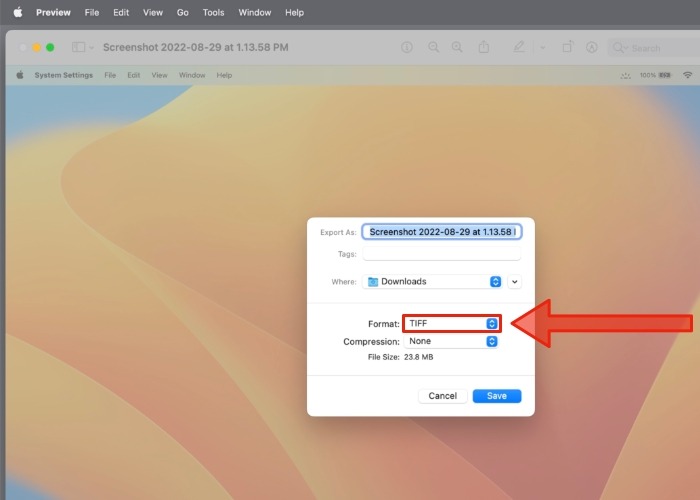Zoom in with the magnifier plus icon

pos(457,47)
